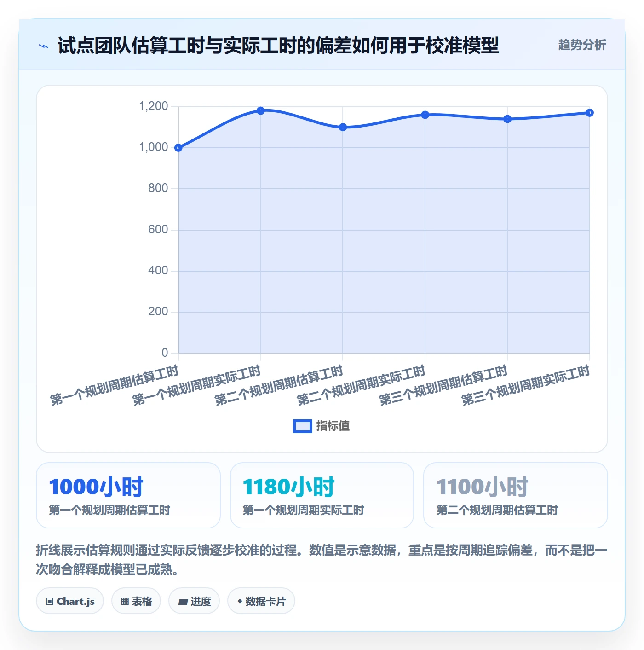This screenshot has width=644, height=650.
Task: Click the 趋势分析 badge in the header
Action: click(582, 45)
